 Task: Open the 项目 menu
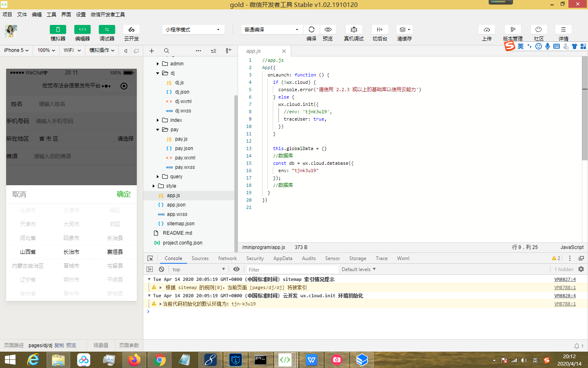pyautogui.click(x=7, y=14)
